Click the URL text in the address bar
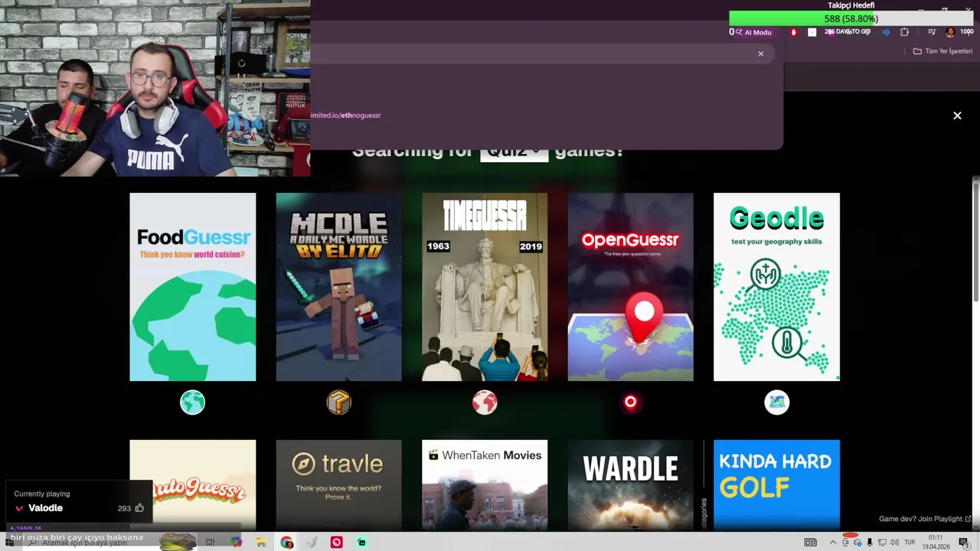The height and width of the screenshot is (551, 980). click(x=345, y=116)
